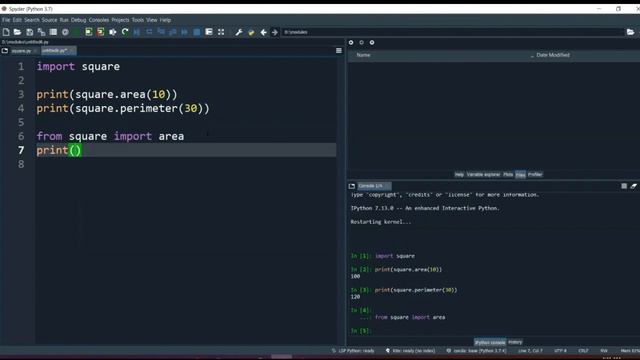Click the save all files icon

41,32
